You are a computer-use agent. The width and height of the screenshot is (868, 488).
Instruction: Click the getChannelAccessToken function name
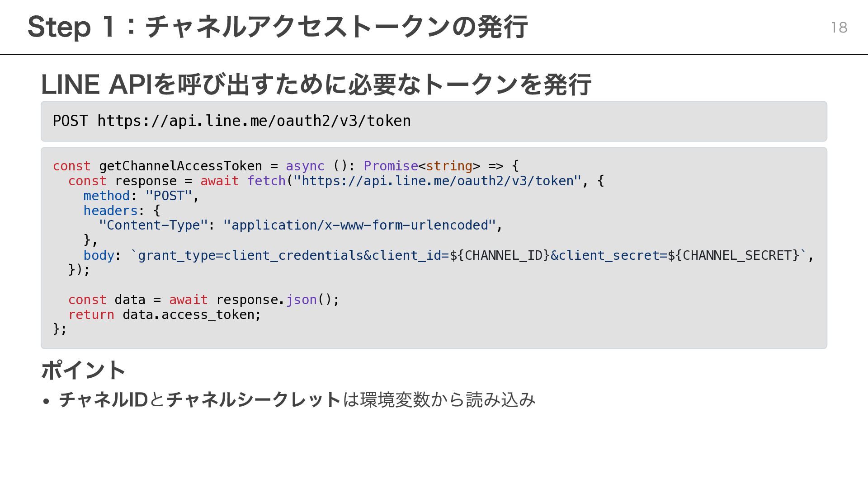pyautogui.click(x=180, y=166)
